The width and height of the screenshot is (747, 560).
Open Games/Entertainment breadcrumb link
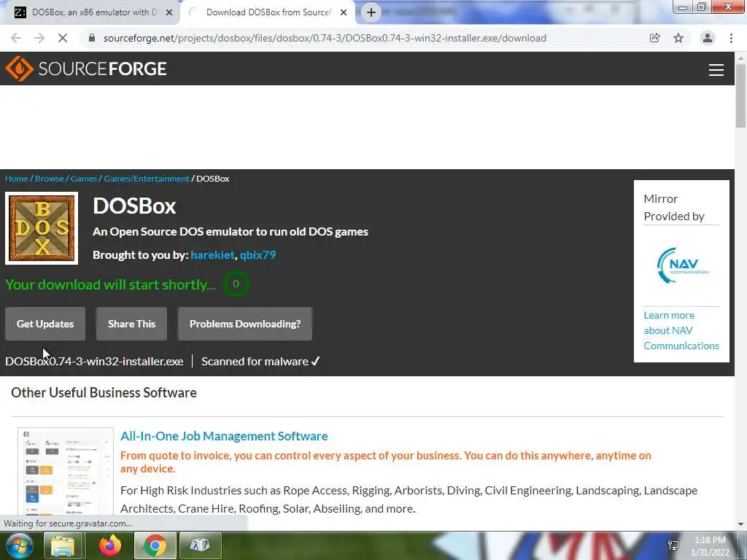coord(146,179)
